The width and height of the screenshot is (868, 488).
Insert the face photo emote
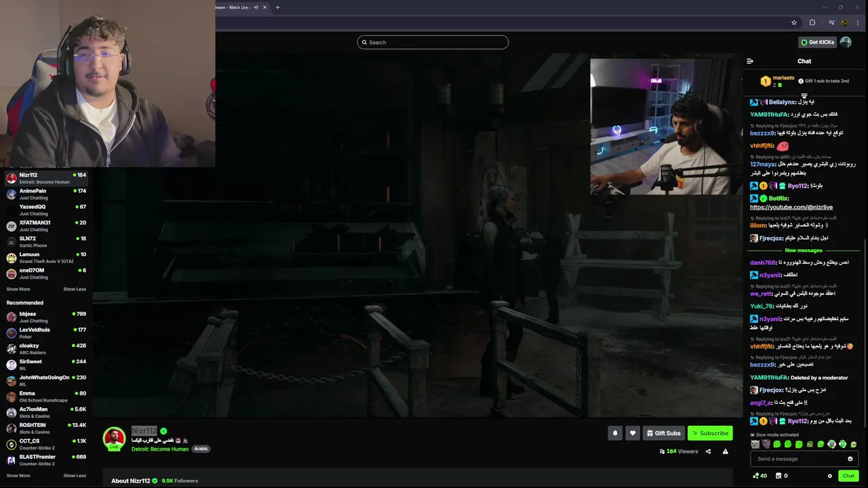[x=766, y=445]
